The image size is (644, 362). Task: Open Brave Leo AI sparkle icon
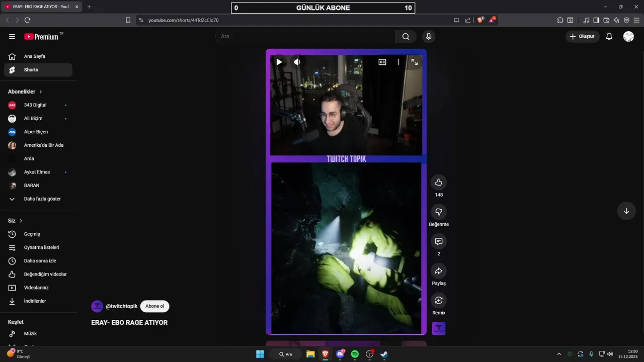[x=616, y=20]
